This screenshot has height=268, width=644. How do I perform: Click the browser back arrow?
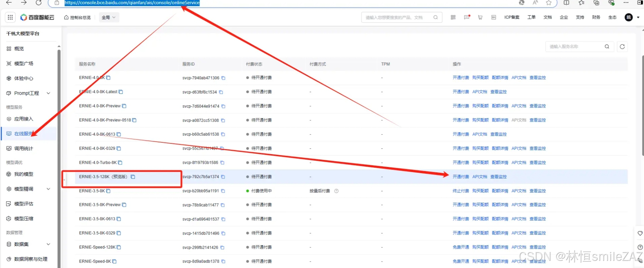coord(9,2)
